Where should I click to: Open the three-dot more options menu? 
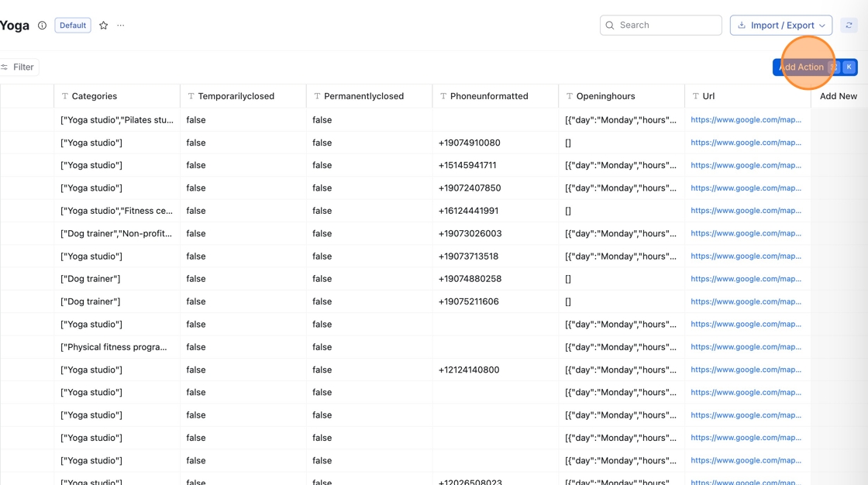click(x=121, y=26)
